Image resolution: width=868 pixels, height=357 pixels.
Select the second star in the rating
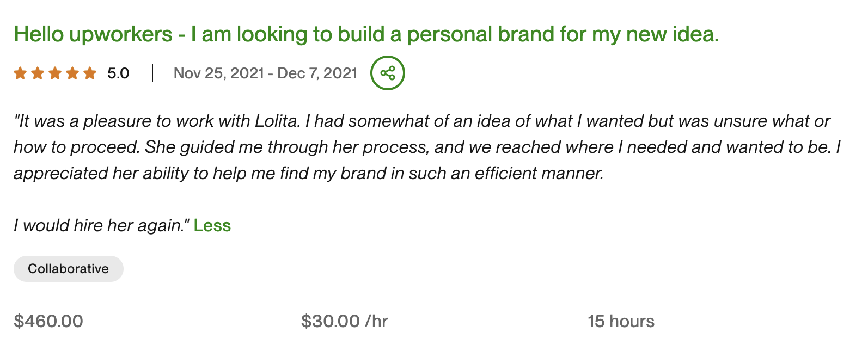(x=38, y=72)
